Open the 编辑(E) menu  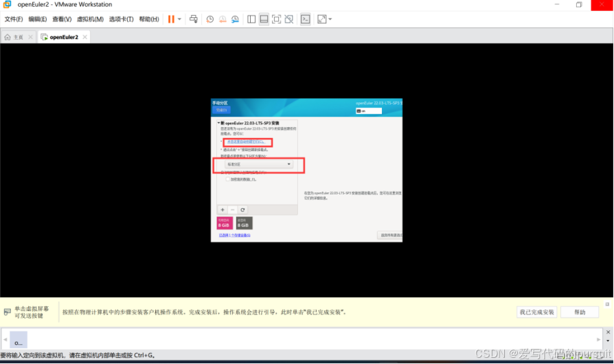pos(38,19)
